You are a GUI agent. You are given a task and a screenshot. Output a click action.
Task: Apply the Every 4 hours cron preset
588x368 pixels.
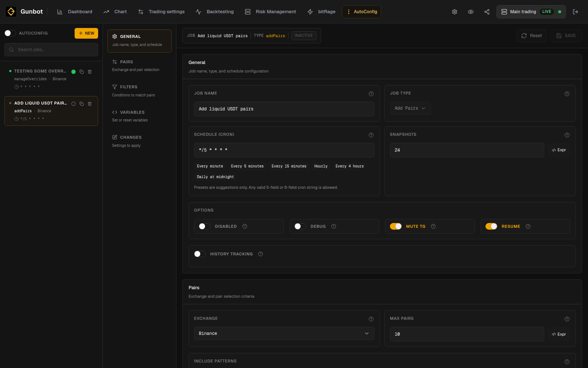tap(349, 166)
